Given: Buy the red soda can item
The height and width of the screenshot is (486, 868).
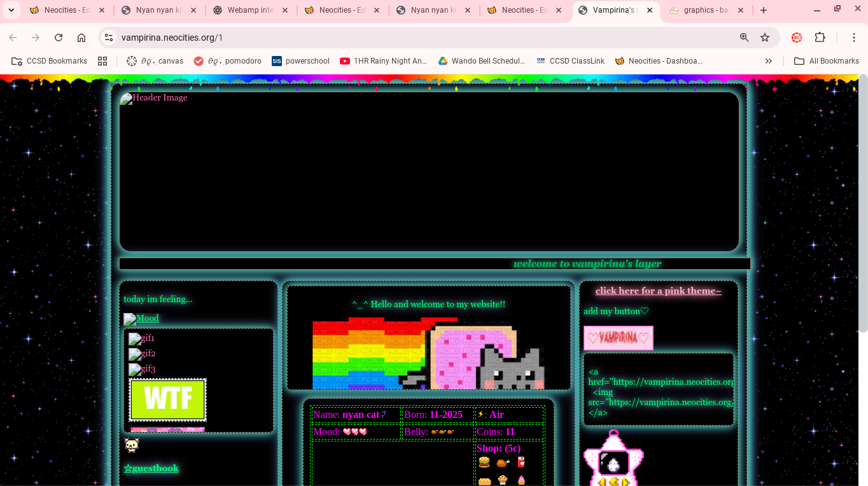Looking at the screenshot, I should pyautogui.click(x=521, y=462).
